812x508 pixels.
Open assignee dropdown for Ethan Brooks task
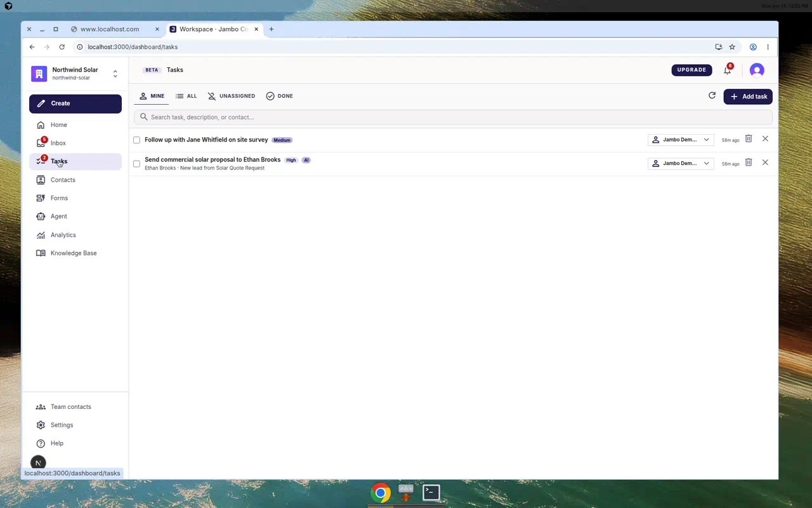coord(681,163)
